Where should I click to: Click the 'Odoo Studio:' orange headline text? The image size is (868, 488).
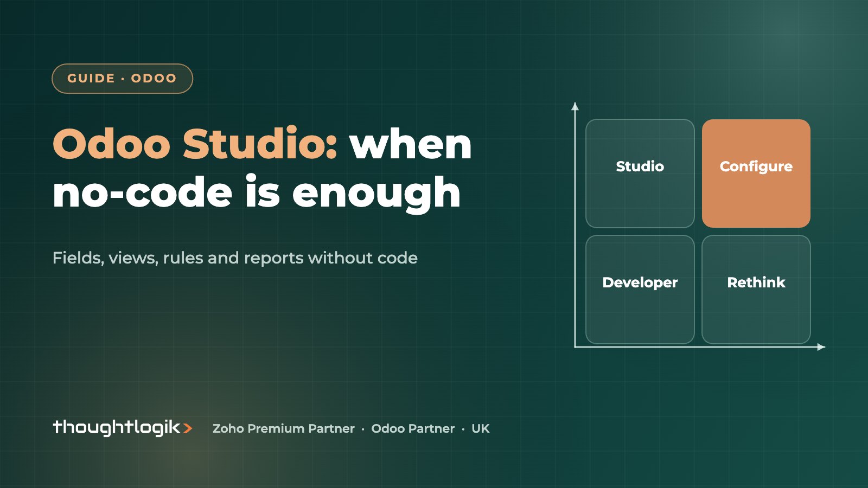(x=195, y=144)
